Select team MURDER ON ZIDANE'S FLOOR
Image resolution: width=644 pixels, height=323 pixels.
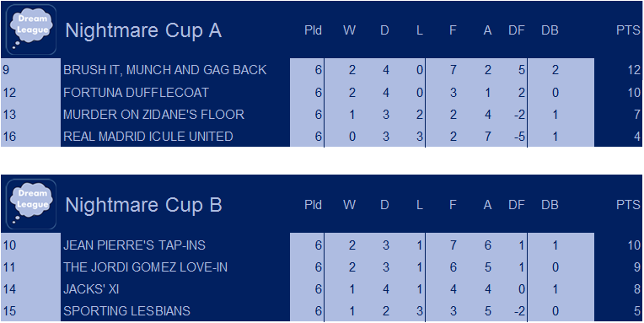pos(153,114)
